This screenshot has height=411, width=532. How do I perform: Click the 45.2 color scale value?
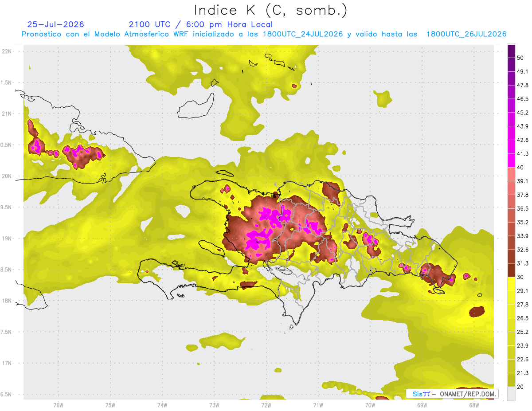pos(523,113)
